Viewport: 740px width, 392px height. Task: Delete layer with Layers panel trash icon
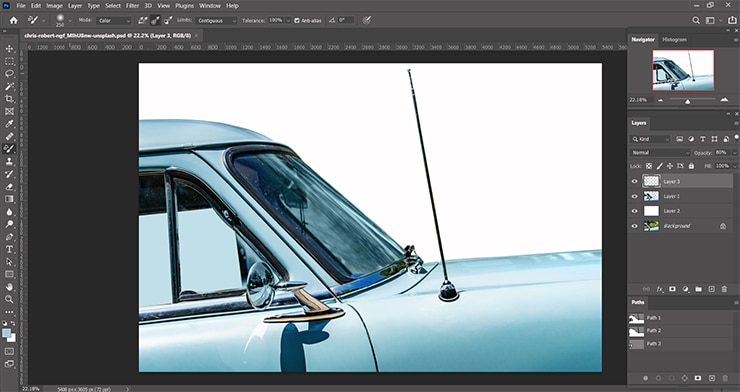[724, 289]
